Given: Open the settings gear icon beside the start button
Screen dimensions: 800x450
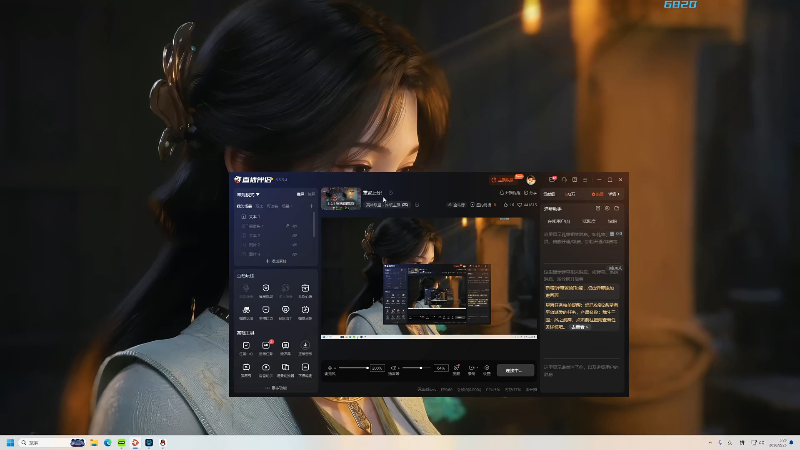Looking at the screenshot, I should (487, 368).
